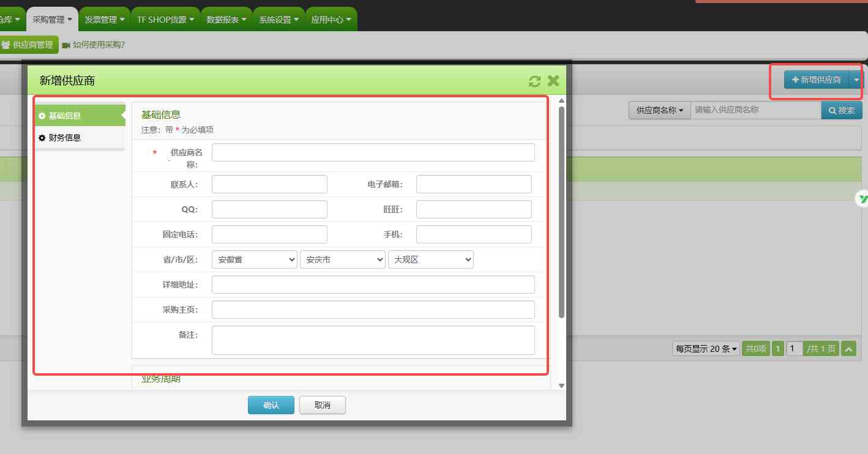Open the province dropdown showing 安徽省
The width and height of the screenshot is (868, 454).
254,259
